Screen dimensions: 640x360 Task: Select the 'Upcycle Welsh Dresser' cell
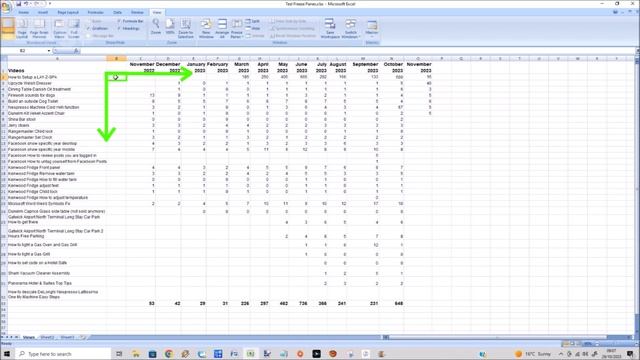point(57,83)
